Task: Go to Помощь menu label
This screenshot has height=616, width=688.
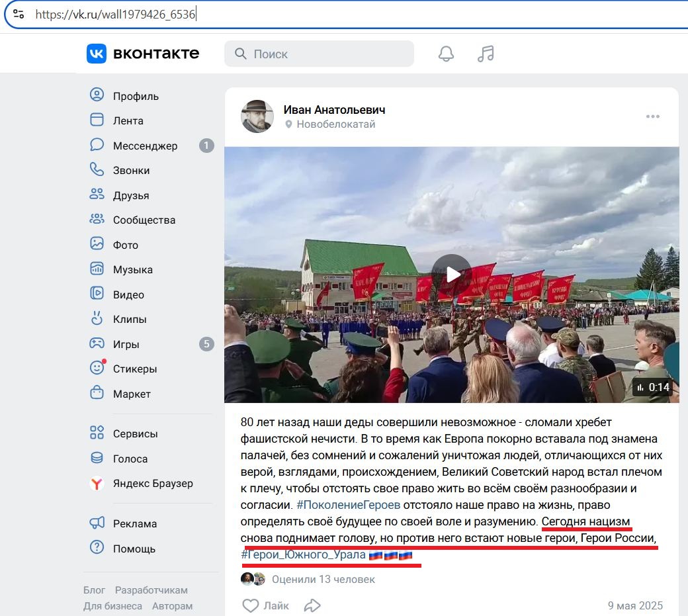Action: pos(134,549)
